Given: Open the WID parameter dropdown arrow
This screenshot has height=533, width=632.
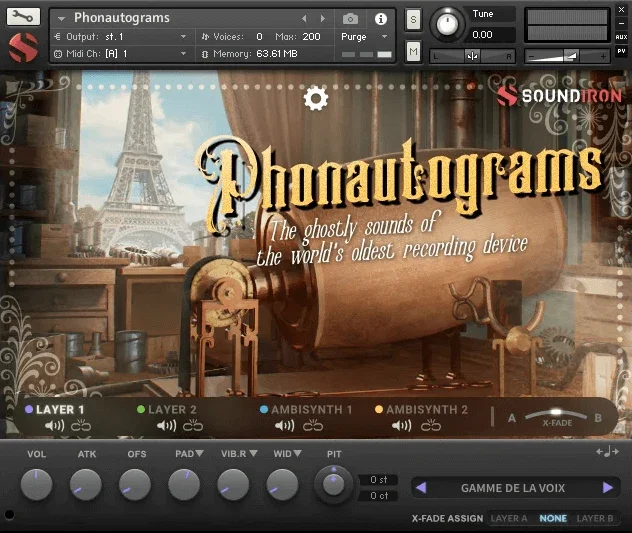Looking at the screenshot, I should tap(297, 454).
